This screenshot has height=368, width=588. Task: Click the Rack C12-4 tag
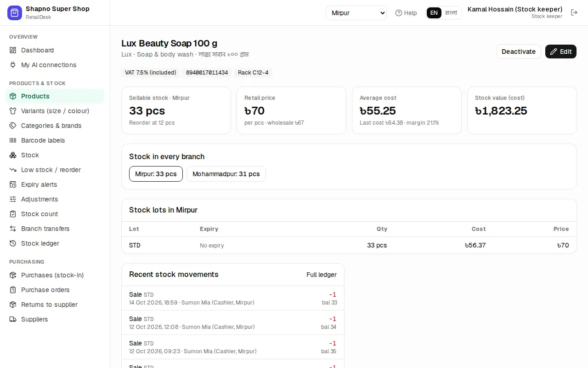tap(253, 73)
